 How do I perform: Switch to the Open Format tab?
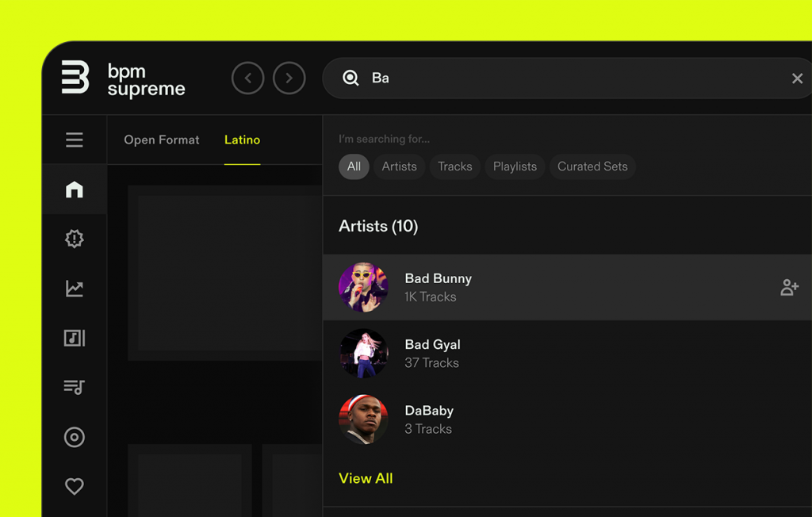click(x=162, y=140)
